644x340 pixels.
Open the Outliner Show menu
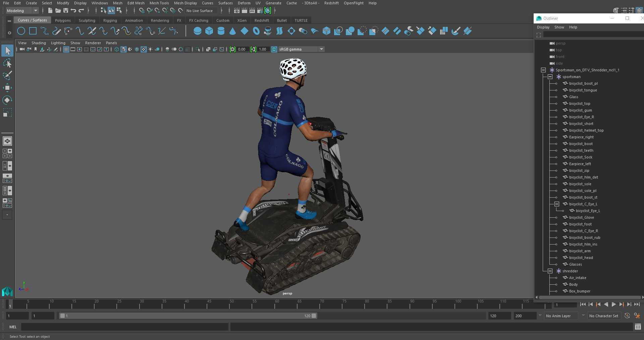(559, 27)
